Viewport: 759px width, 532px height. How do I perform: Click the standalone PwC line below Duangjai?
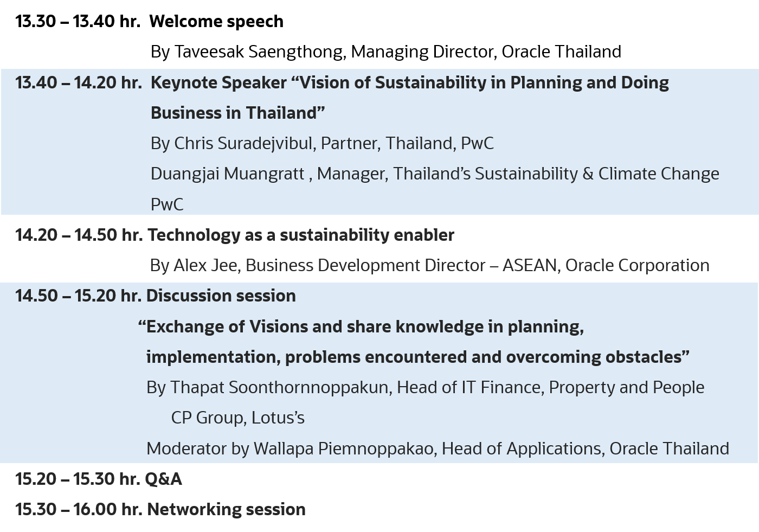coord(167,205)
